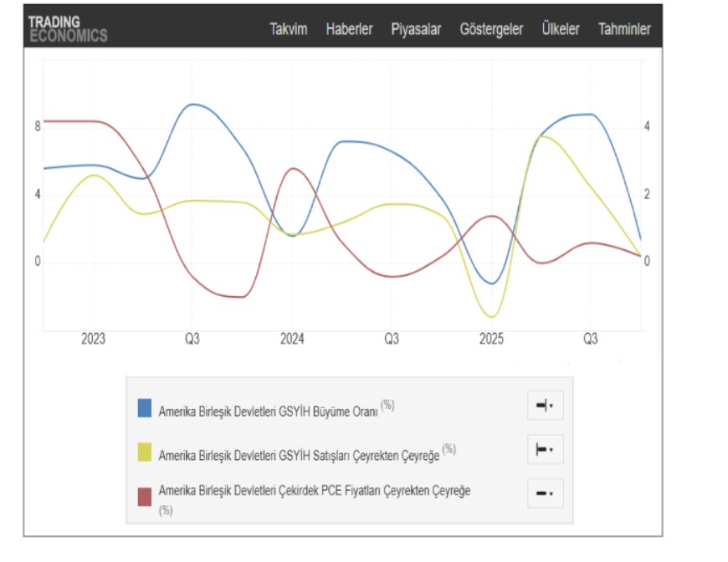Screen dimensions: 728x562
Task: Click the blue GSYİH Büyüme Oranı swatch
Action: coord(145,408)
